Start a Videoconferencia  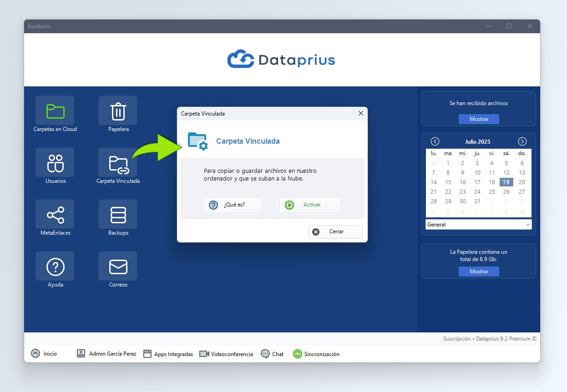[x=226, y=354]
